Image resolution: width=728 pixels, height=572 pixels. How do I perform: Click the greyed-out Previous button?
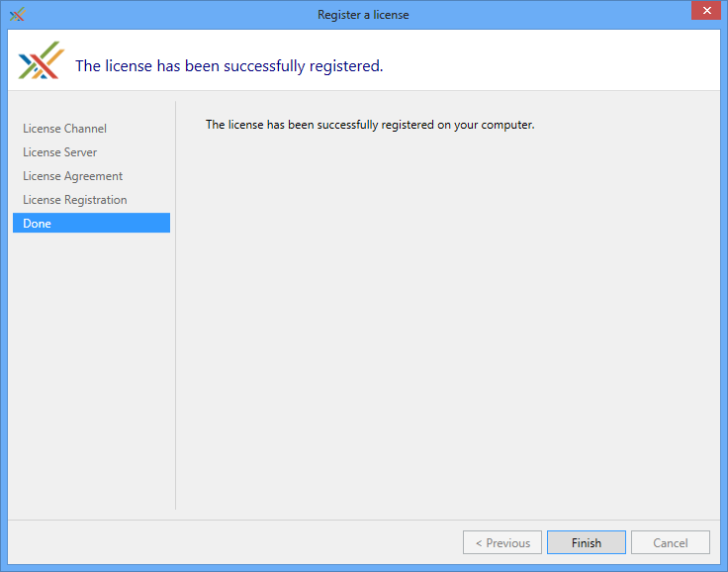pyautogui.click(x=502, y=542)
